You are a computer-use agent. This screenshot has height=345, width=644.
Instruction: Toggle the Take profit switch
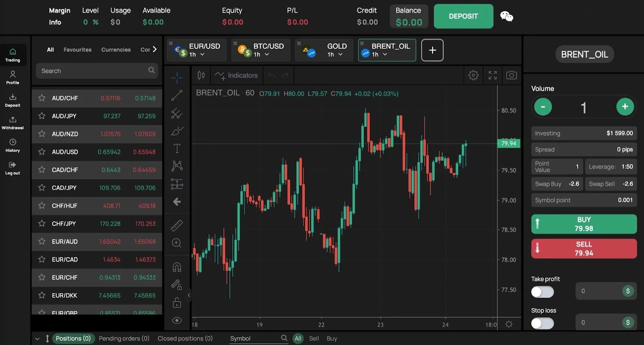(x=542, y=292)
